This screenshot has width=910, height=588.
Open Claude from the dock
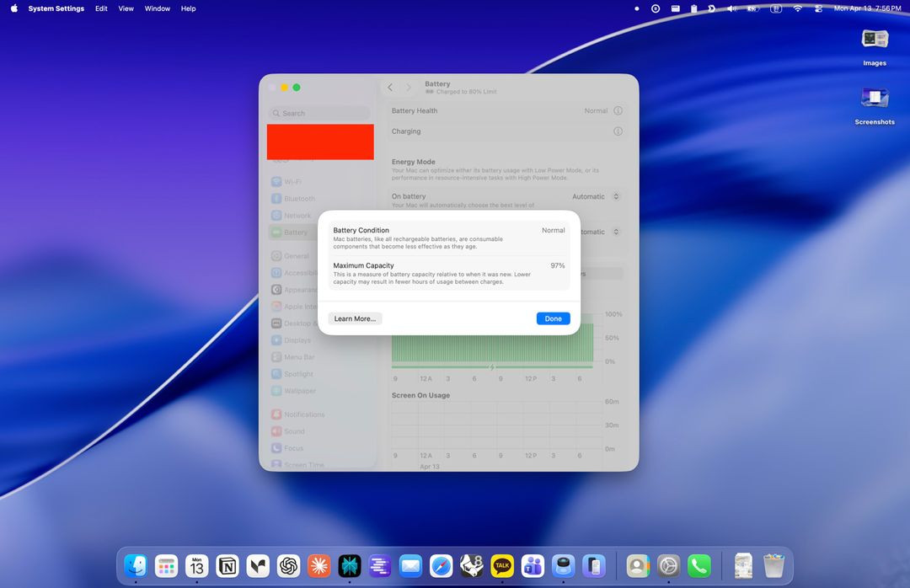tap(318, 566)
